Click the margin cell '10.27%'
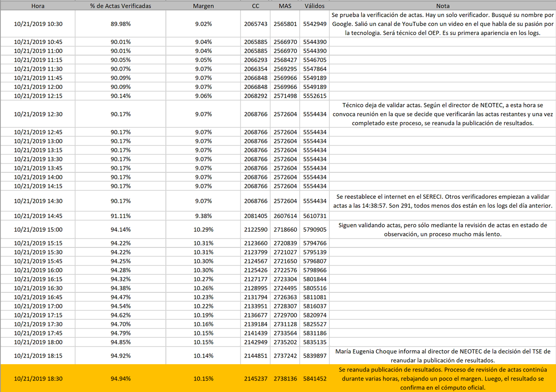The image size is (556, 392). [x=203, y=279]
